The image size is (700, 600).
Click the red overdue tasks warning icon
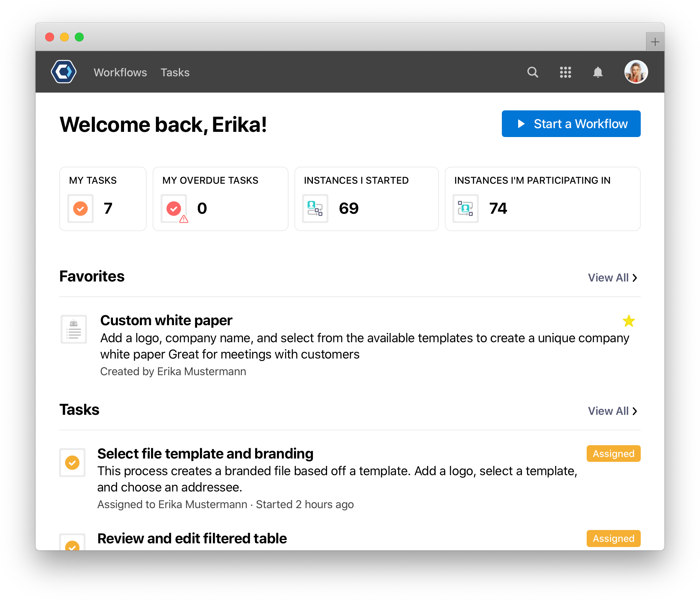point(174,209)
